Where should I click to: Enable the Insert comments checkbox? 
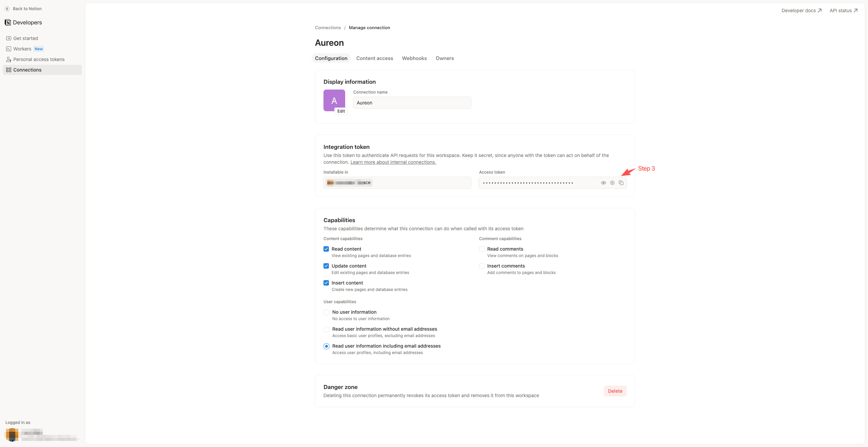482,266
